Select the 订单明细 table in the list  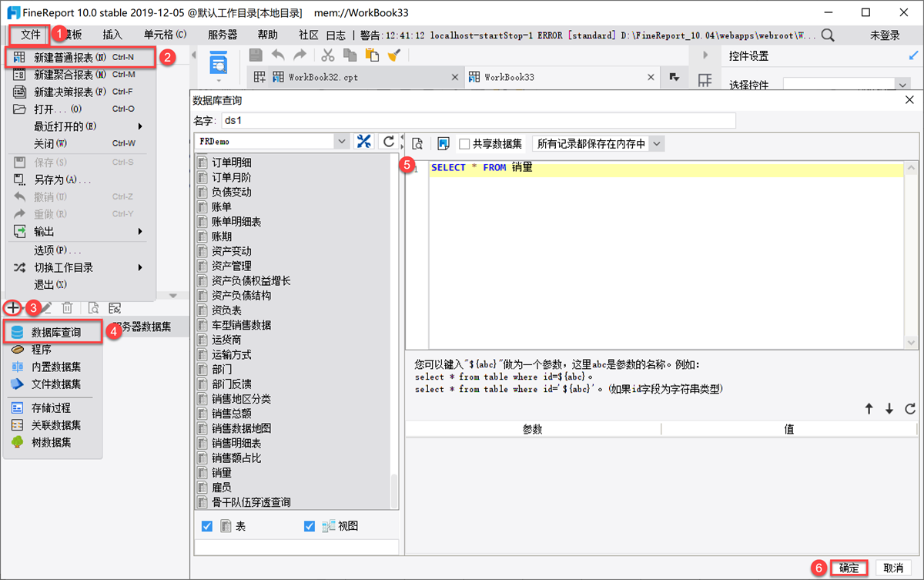pyautogui.click(x=232, y=163)
